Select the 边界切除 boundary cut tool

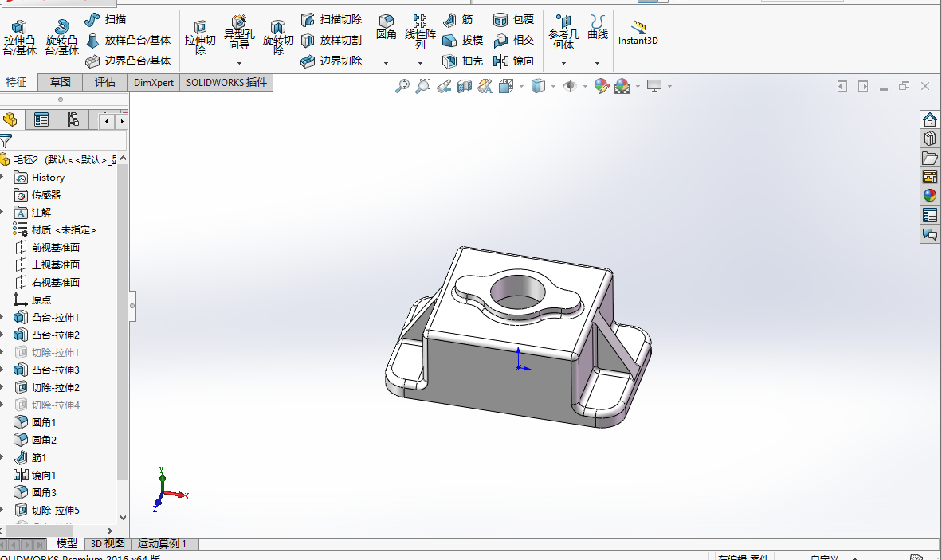click(331, 61)
